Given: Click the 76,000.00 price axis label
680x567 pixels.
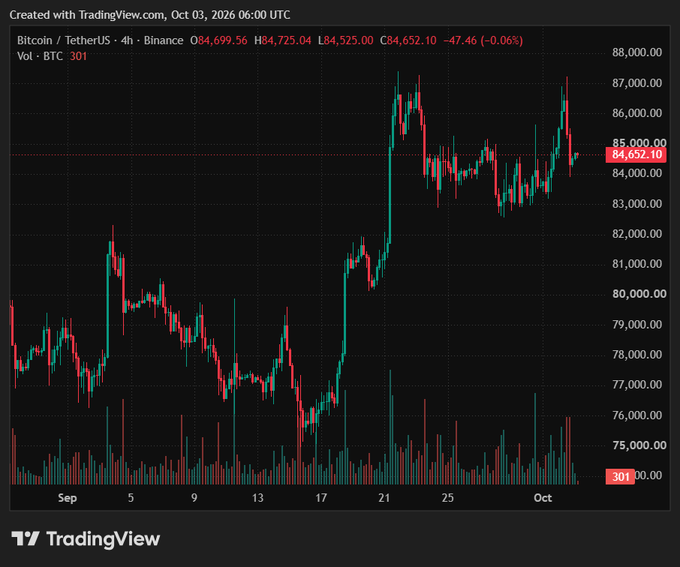Looking at the screenshot, I should click(x=637, y=415).
